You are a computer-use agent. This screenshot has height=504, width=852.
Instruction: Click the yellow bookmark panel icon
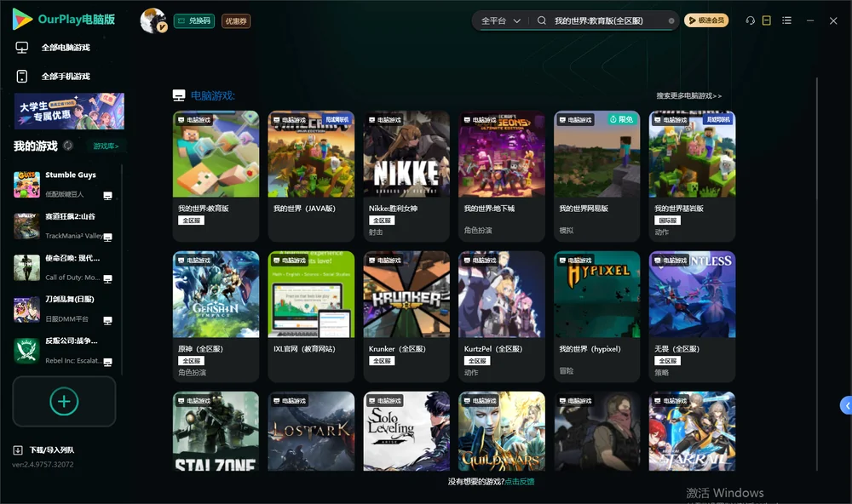pos(767,20)
